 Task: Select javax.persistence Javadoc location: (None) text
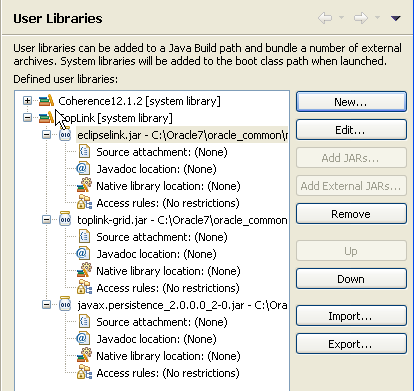[x=156, y=339]
